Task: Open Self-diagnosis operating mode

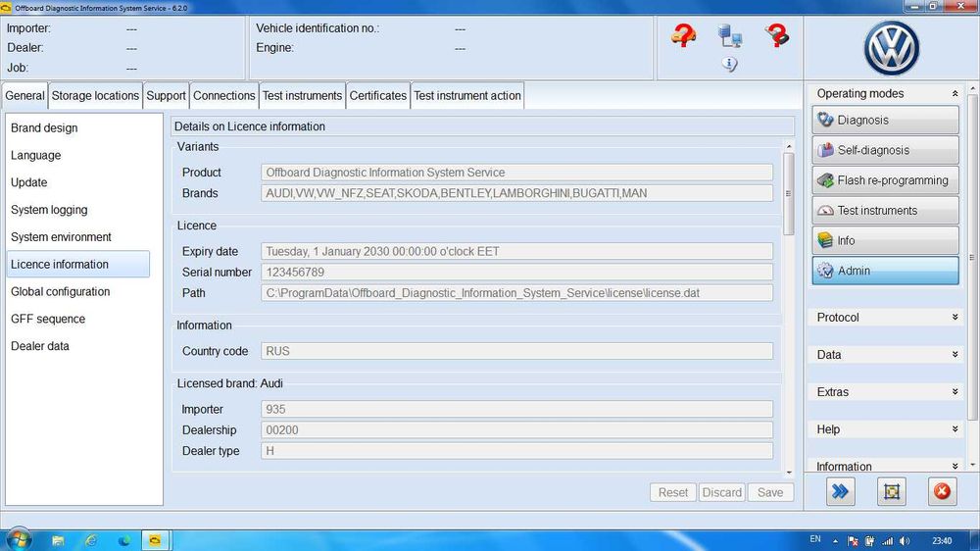Action: point(885,149)
